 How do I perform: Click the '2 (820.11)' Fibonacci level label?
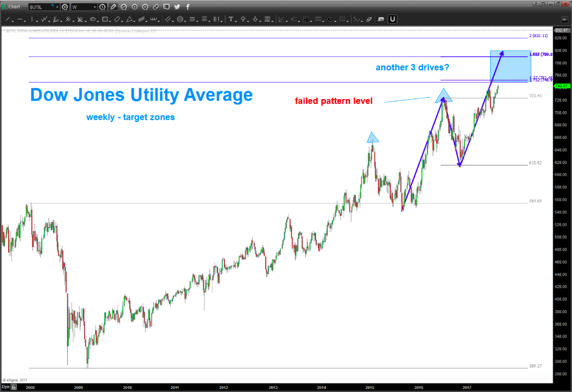point(539,36)
